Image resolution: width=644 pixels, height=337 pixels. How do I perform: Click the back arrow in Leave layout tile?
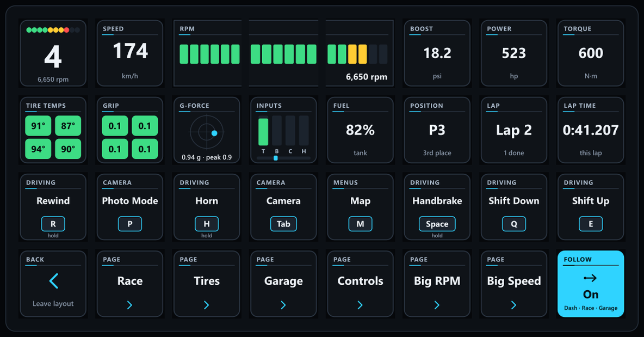(53, 281)
